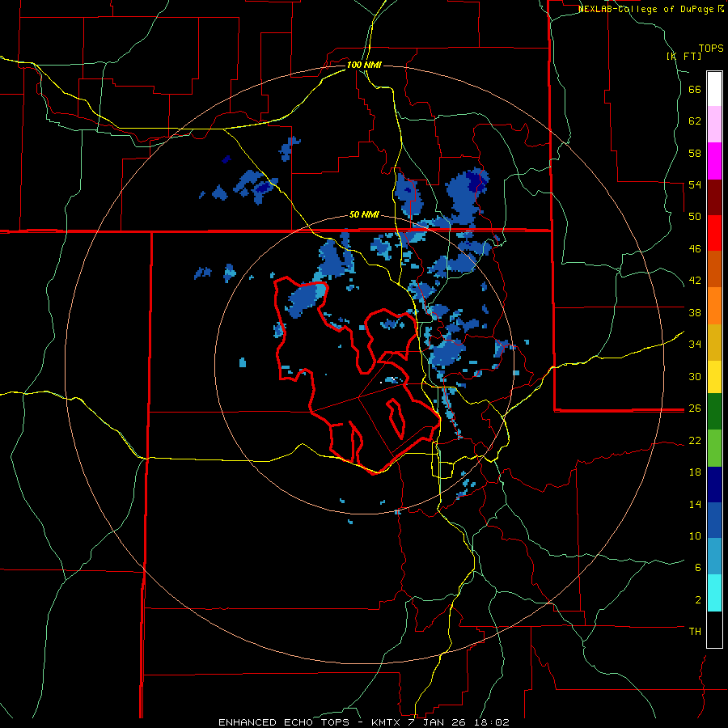Viewport: 728px width, 728px height.
Task: Click the 100 NMI range ring label
Action: 364,65
